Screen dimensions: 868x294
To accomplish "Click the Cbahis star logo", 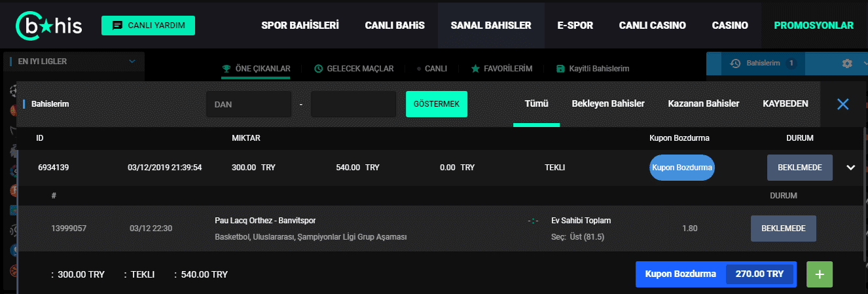I will click(x=49, y=26).
